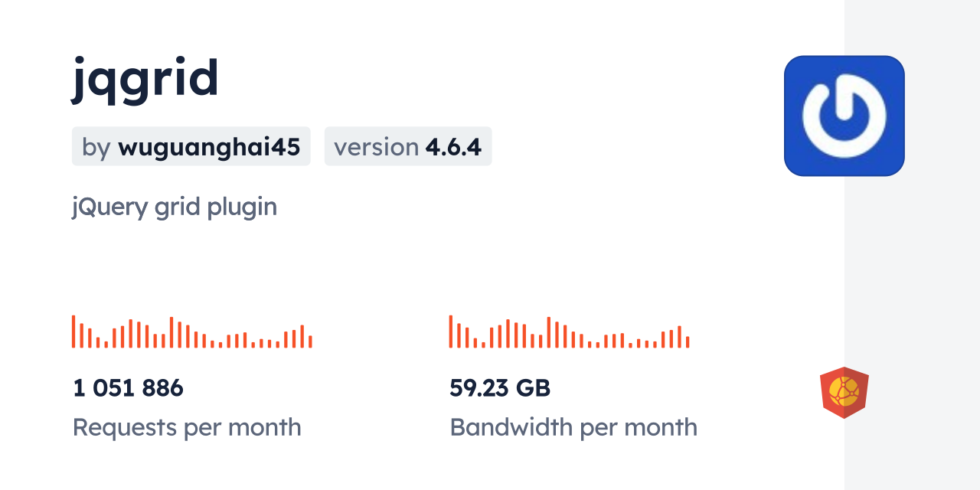
Task: Click last bar of the bandwidth chart
Action: coord(688,341)
